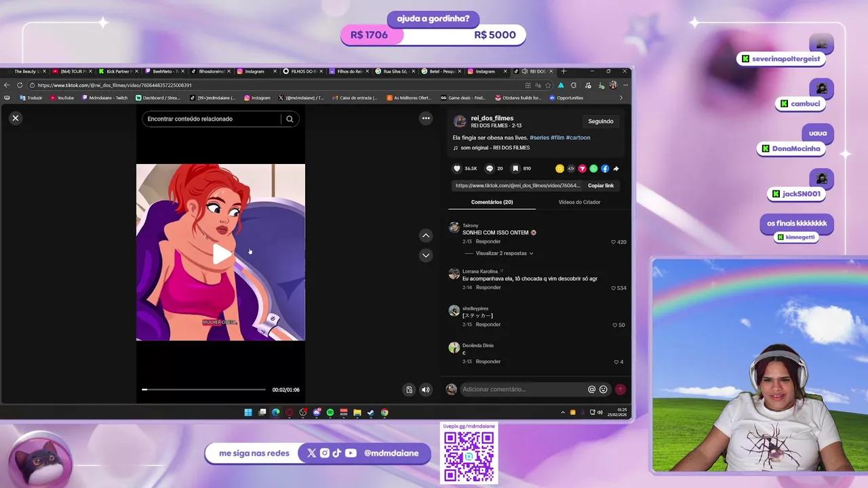This screenshot has width=868, height=488.
Task: Save video with bookmark icon
Action: (515, 168)
